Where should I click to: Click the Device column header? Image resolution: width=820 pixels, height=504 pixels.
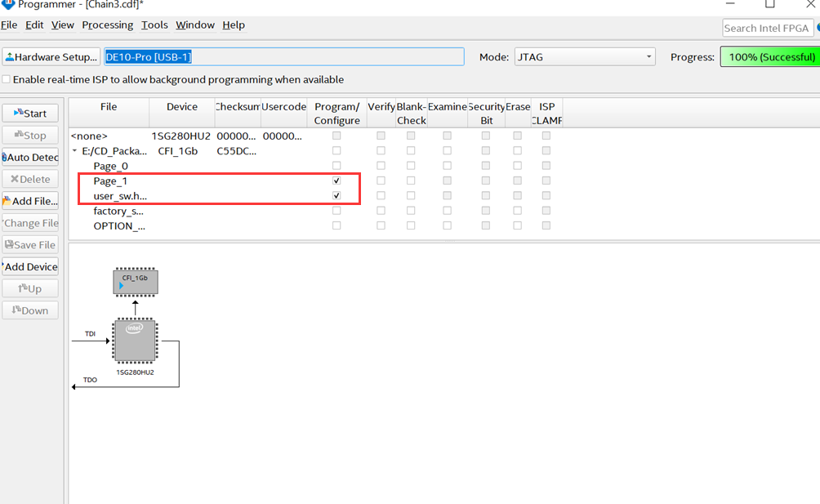pyautogui.click(x=182, y=113)
